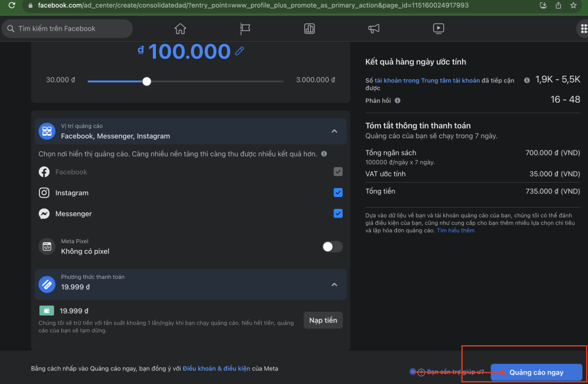588x384 pixels.
Task: Click the disabled Facebook placement checkbox
Action: [338, 171]
